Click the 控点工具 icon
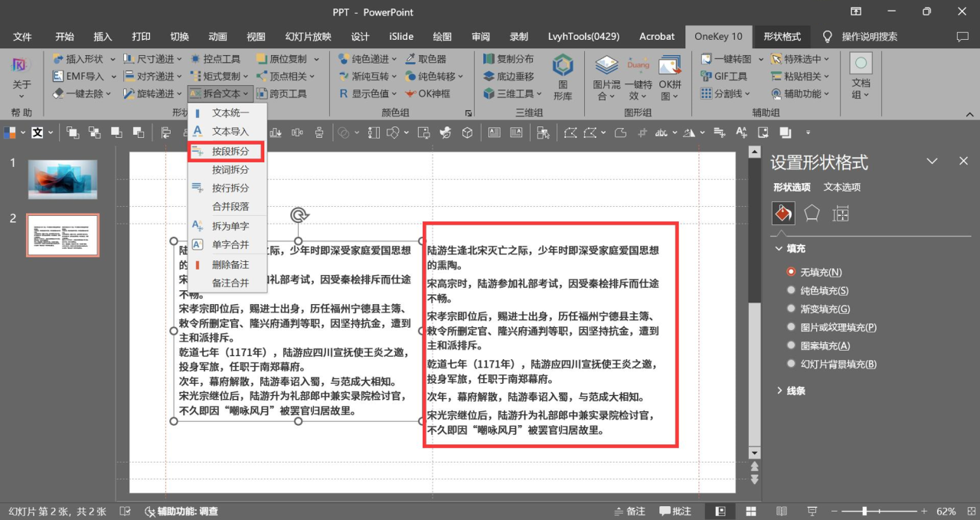This screenshot has height=520, width=980. pos(195,59)
